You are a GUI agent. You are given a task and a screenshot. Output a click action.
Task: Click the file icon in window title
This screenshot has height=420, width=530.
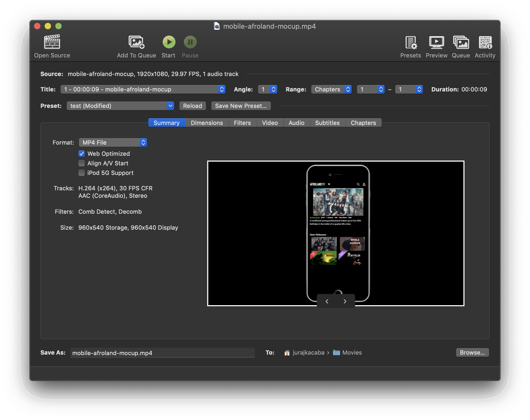pos(217,26)
